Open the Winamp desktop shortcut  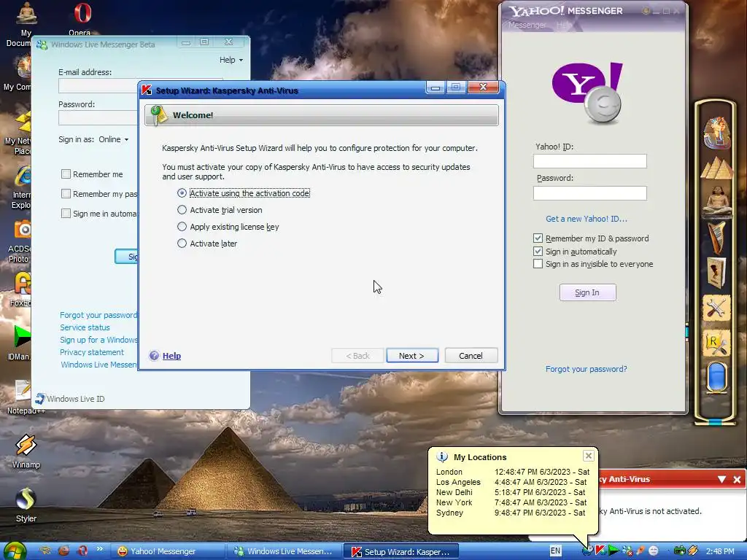(26, 451)
